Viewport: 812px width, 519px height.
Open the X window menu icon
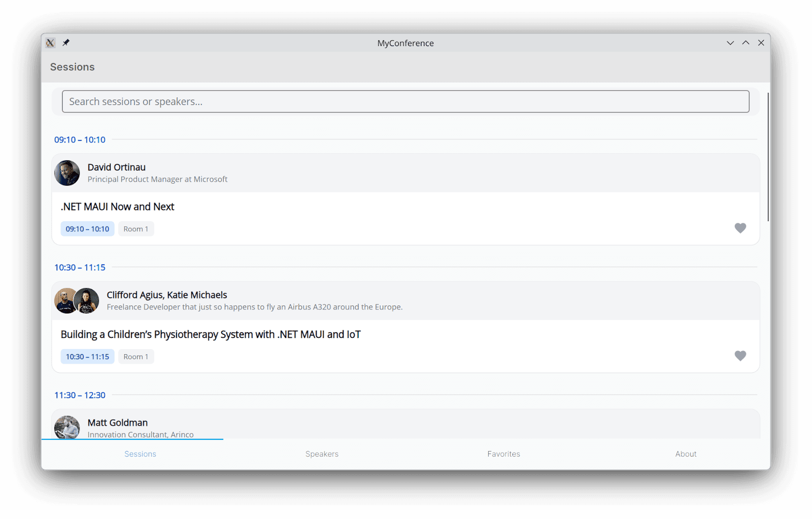tap(50, 43)
